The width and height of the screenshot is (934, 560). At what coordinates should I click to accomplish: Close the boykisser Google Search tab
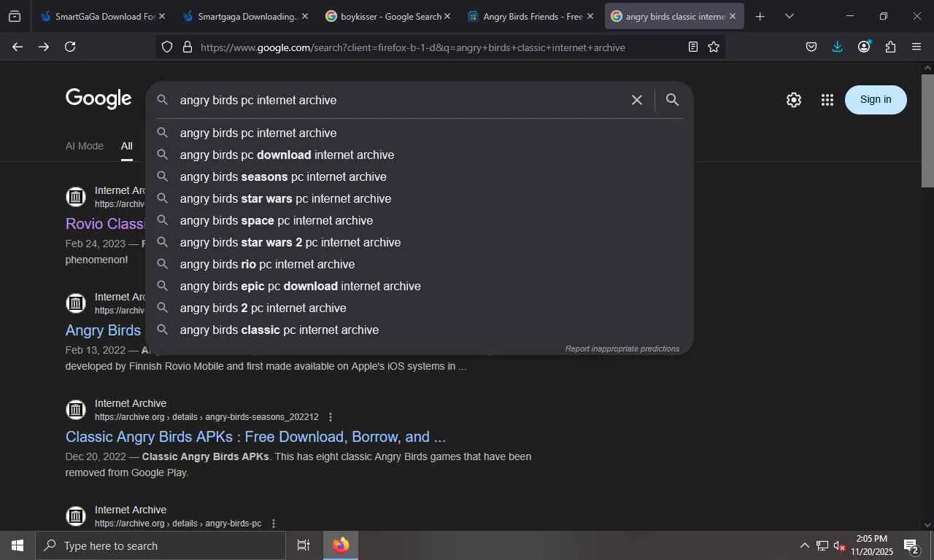447,16
